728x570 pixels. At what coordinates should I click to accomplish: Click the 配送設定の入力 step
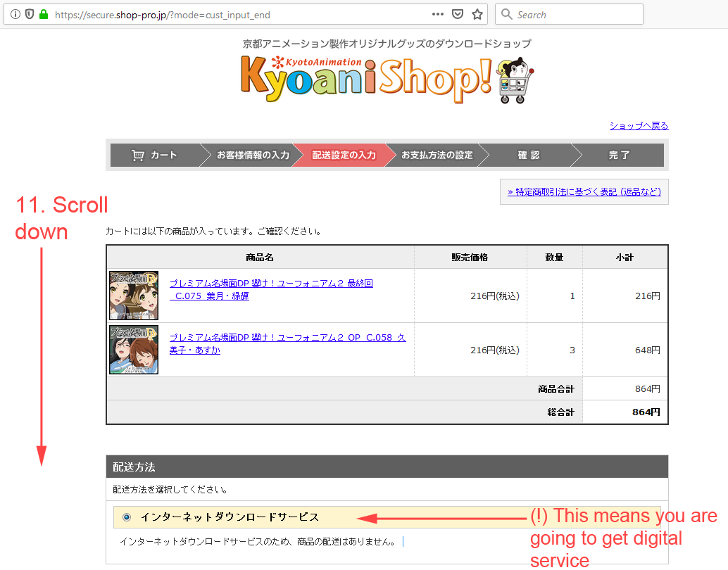tap(344, 155)
